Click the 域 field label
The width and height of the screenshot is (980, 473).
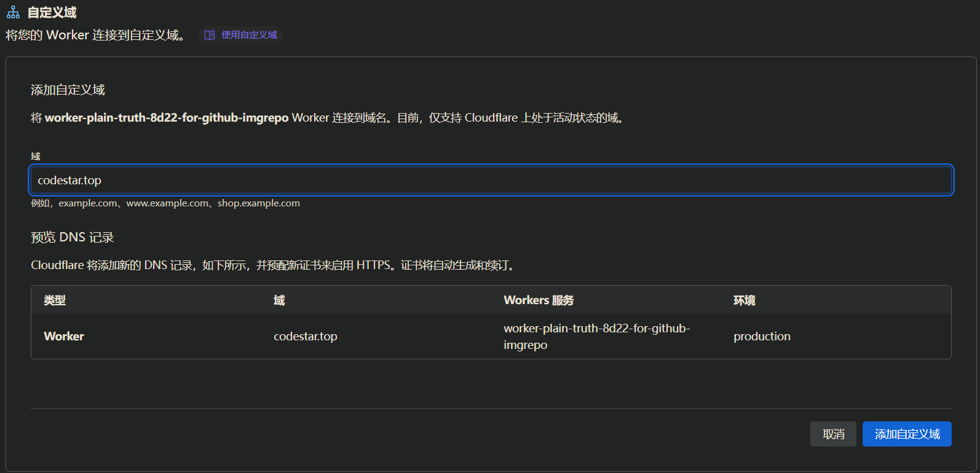coord(36,156)
